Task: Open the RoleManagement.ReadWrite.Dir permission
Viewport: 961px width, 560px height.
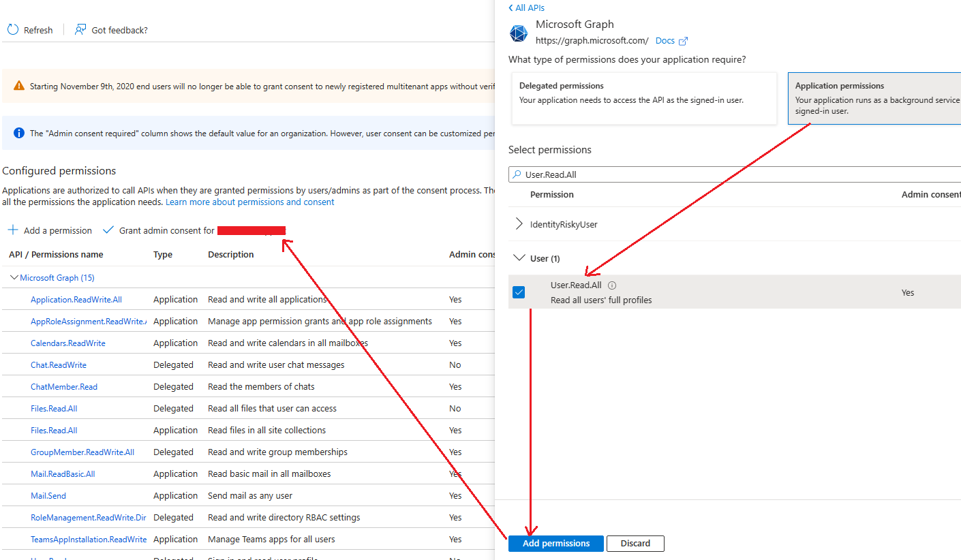Action: [x=89, y=517]
